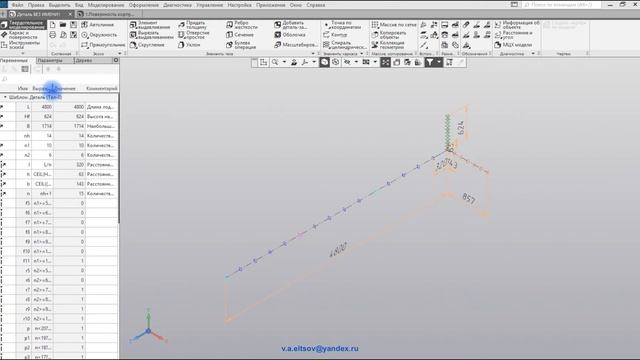Click the New document icon
This screenshot has width=640, height=360.
coord(53,25)
